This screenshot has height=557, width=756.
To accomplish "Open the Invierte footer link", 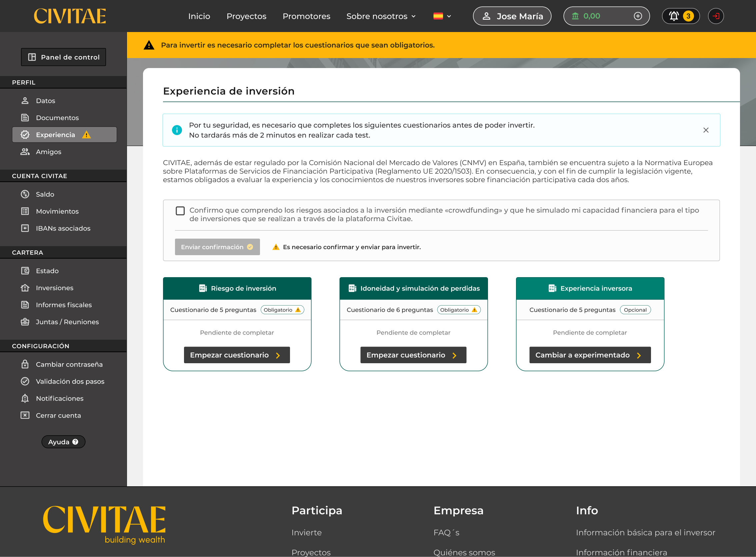I will pos(307,532).
